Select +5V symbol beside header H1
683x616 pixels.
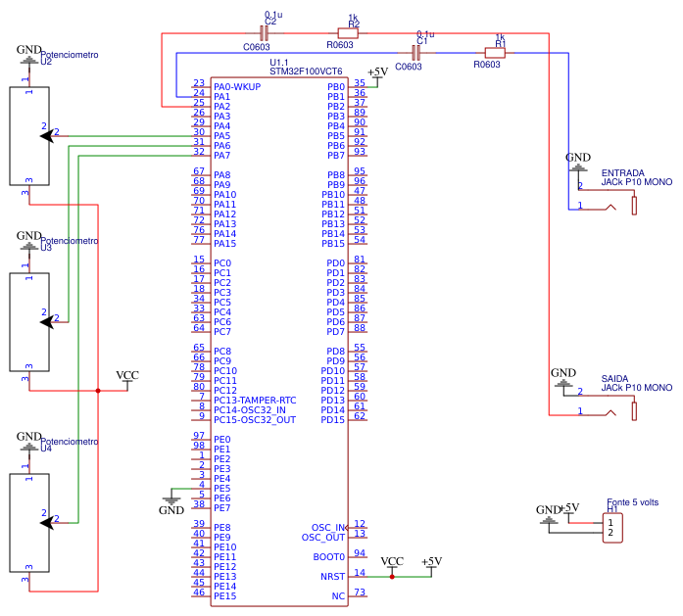tap(569, 512)
